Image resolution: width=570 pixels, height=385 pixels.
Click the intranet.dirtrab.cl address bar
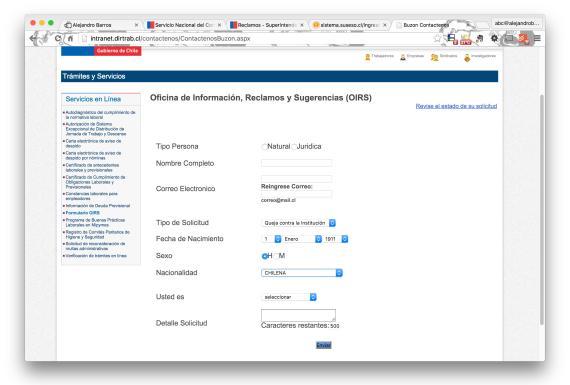(254, 38)
